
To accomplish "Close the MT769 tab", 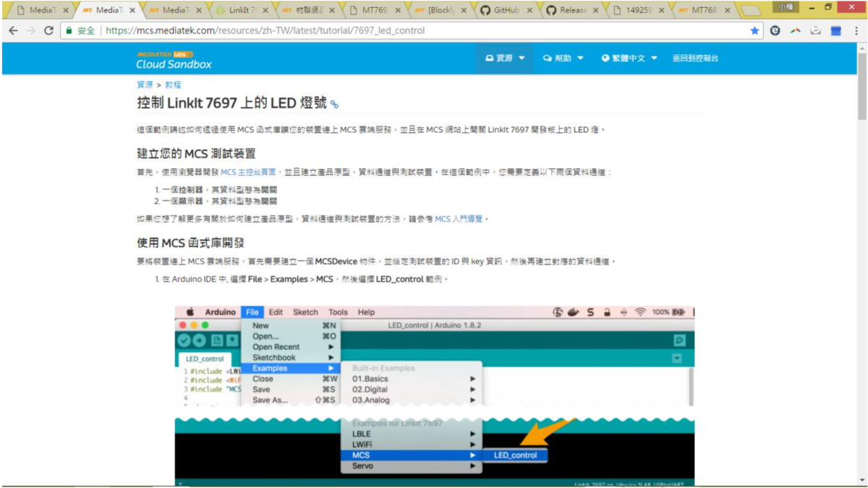I will (398, 11).
